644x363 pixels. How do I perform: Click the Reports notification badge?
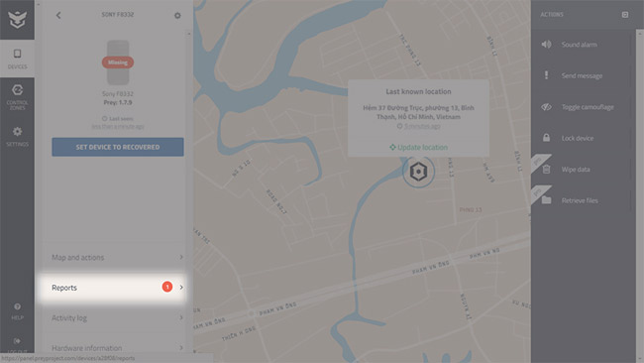coord(167,287)
